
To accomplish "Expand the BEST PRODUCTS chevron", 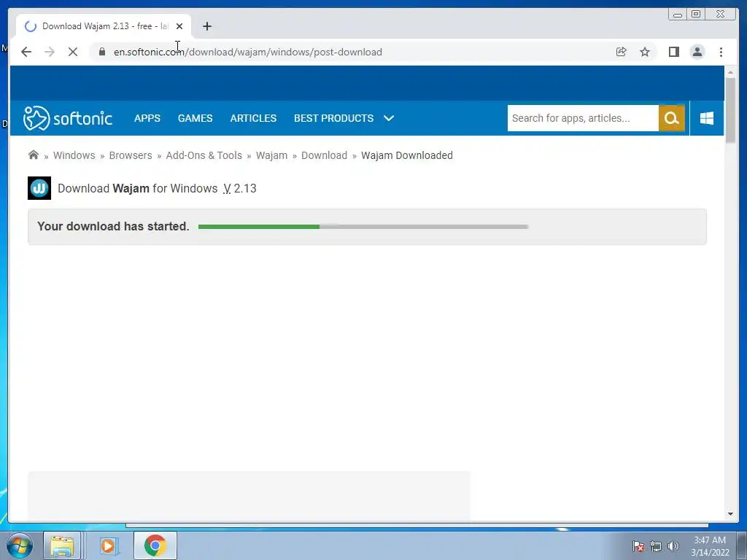I will [x=389, y=118].
